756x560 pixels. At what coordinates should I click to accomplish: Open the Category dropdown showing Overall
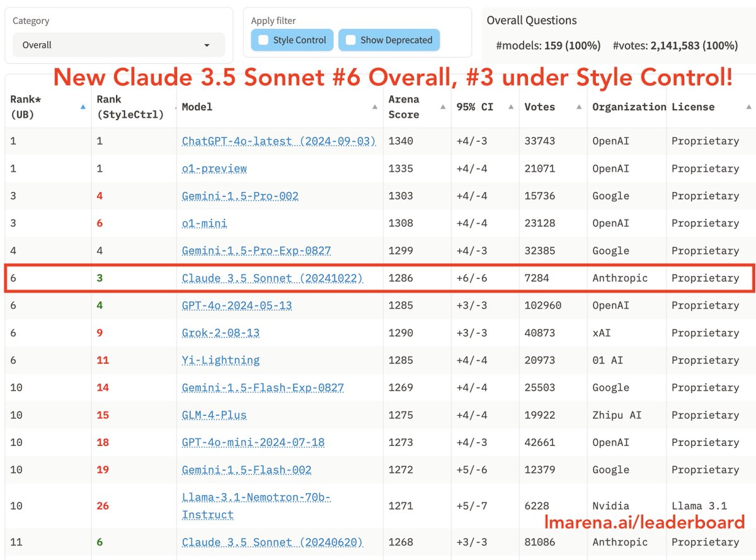click(118, 45)
